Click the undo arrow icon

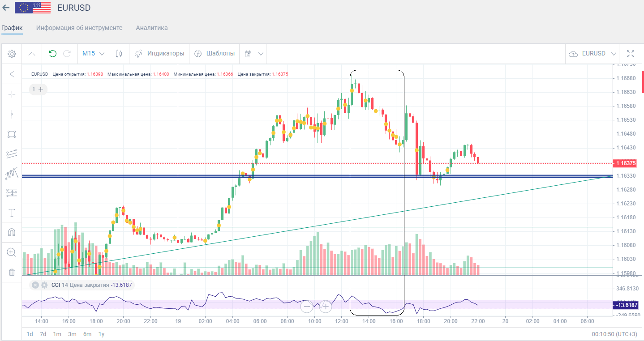(52, 54)
